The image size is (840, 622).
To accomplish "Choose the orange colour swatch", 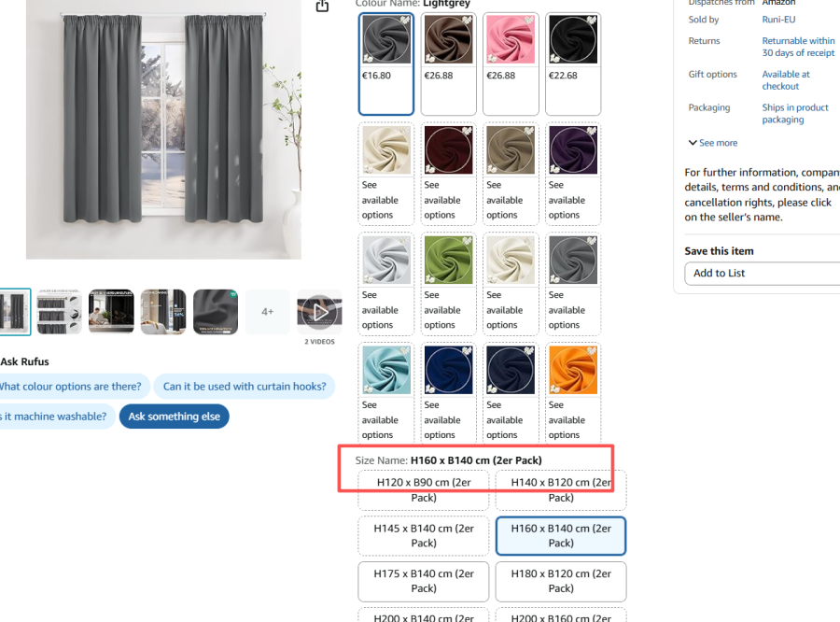I will (573, 393).
